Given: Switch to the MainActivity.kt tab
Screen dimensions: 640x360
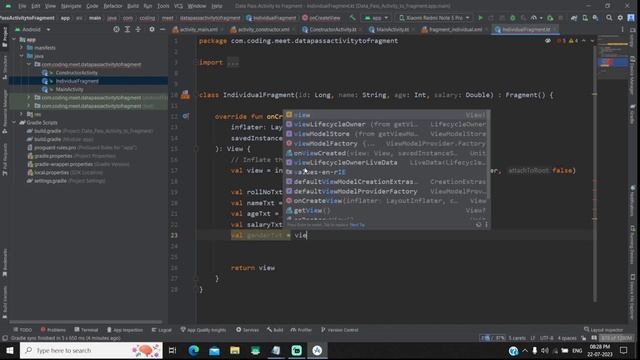Looking at the screenshot, I should [x=392, y=29].
